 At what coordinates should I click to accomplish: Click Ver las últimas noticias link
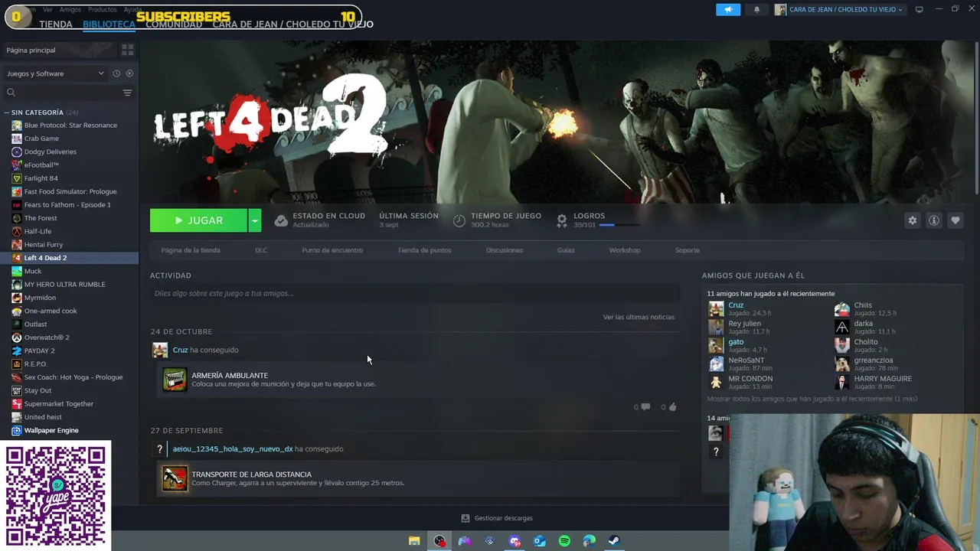639,317
